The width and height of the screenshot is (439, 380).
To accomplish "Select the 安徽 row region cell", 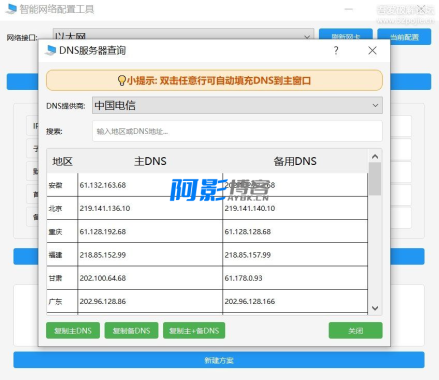I will (x=62, y=185).
